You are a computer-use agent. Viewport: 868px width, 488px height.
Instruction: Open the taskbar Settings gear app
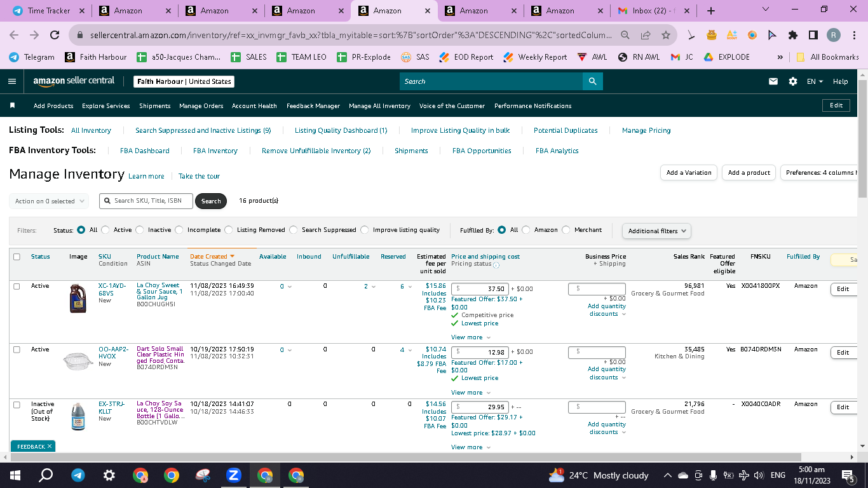pyautogui.click(x=109, y=475)
